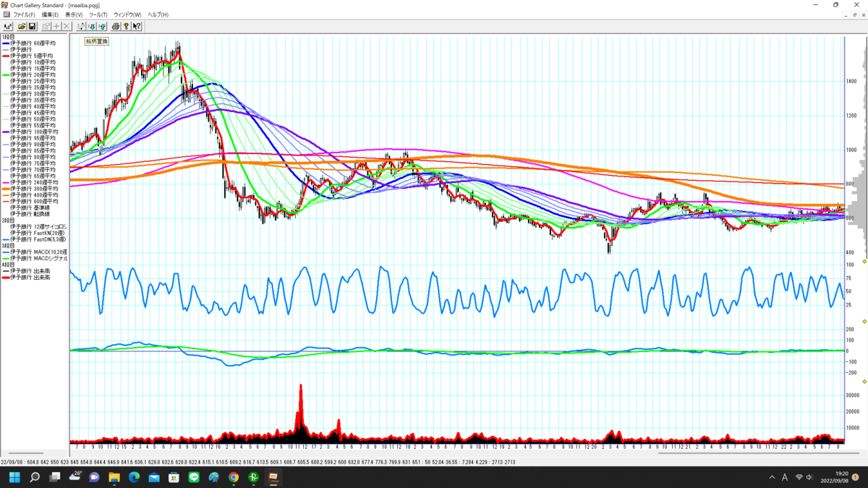868x488 pixels.
Task: Click the legend panel horizontal scrollbar
Action: coord(25,453)
